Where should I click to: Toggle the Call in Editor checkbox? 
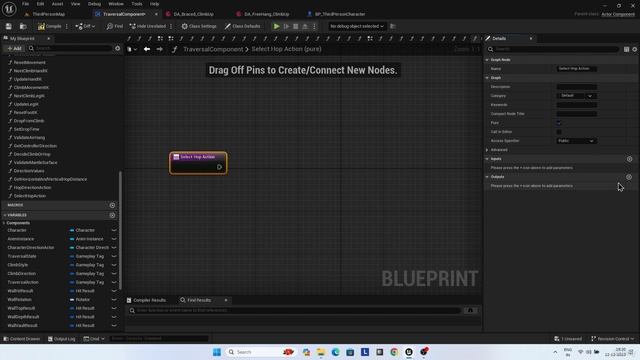[x=559, y=132]
